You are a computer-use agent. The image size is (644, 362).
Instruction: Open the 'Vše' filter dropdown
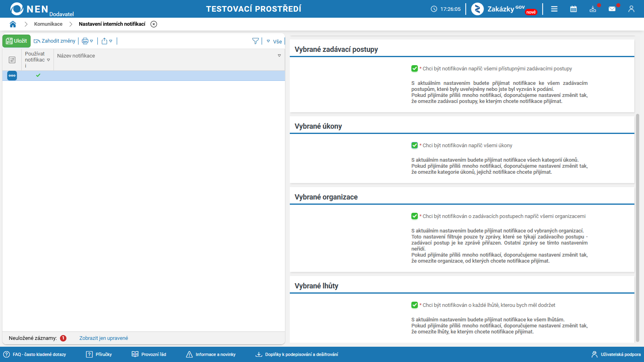click(274, 41)
